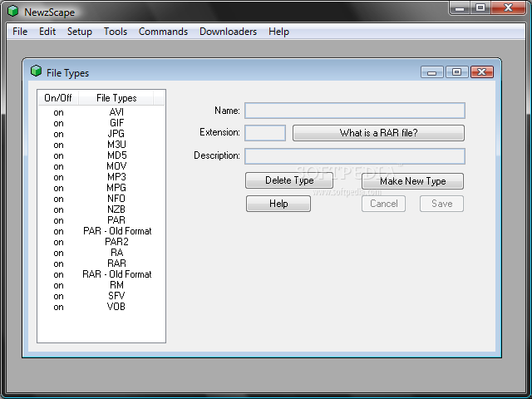
Task: Click the File Types window green cube icon
Action: 36,71
